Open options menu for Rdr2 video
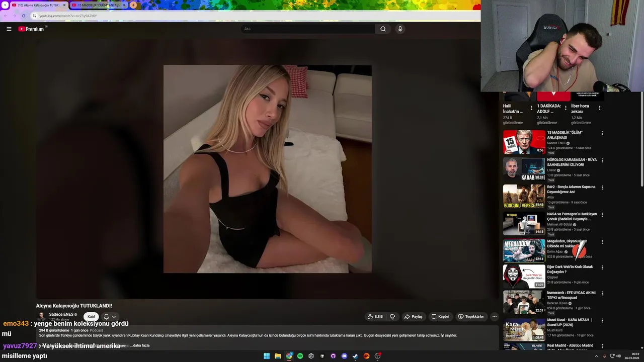The image size is (644, 362). (x=602, y=188)
